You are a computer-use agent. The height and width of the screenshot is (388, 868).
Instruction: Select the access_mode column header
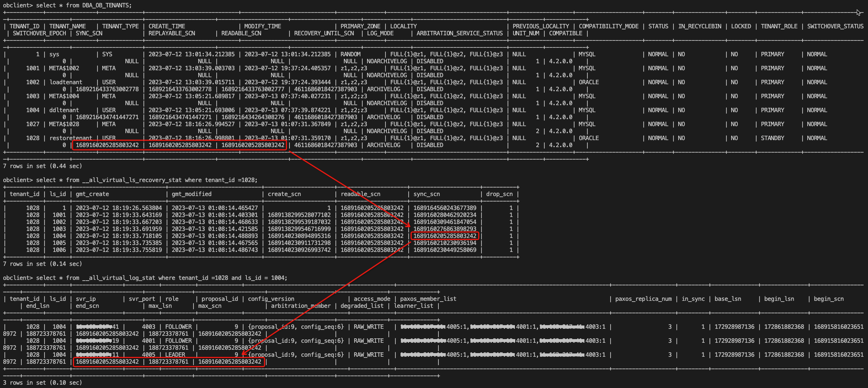tap(372, 299)
